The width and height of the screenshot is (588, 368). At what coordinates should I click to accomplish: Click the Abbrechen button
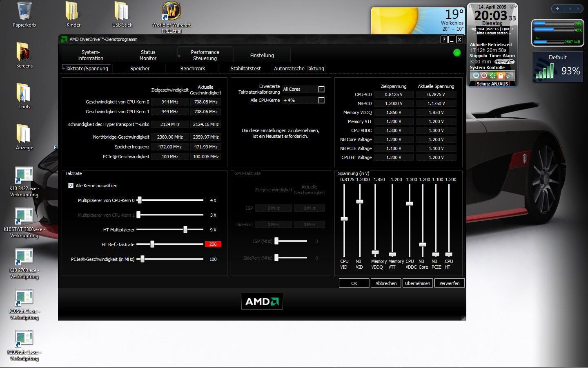click(x=386, y=283)
